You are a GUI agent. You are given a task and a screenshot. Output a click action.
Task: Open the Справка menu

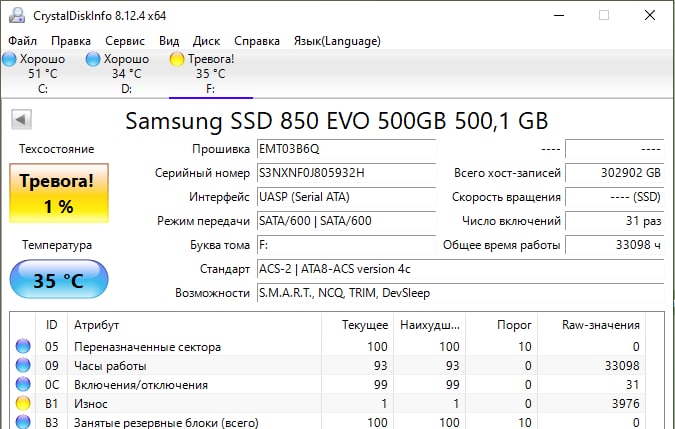coord(257,41)
